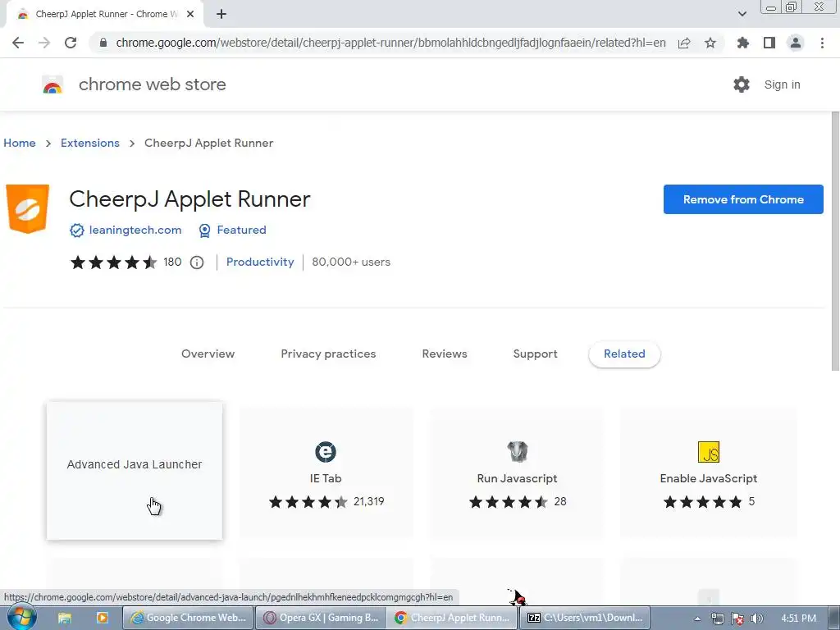Switch to the Support tab
Screen dimensions: 840x630
click(535, 354)
